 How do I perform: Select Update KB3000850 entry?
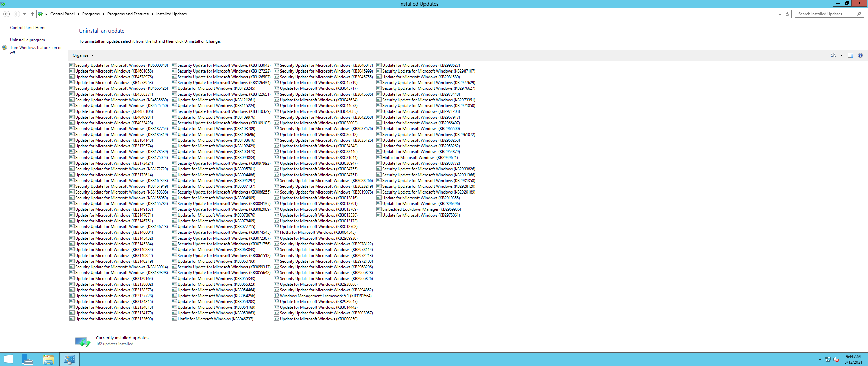coord(316,319)
